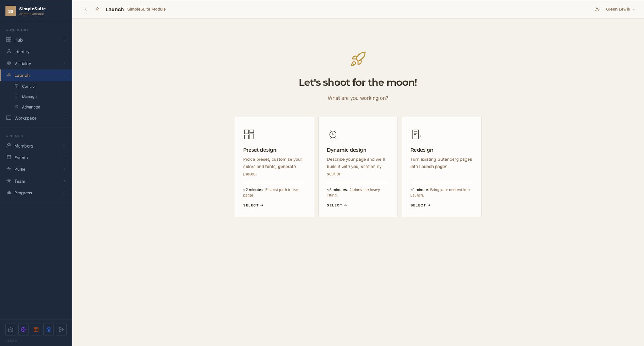Click the logout arrow icon in sidebar footer
The image size is (644, 346).
click(61, 330)
